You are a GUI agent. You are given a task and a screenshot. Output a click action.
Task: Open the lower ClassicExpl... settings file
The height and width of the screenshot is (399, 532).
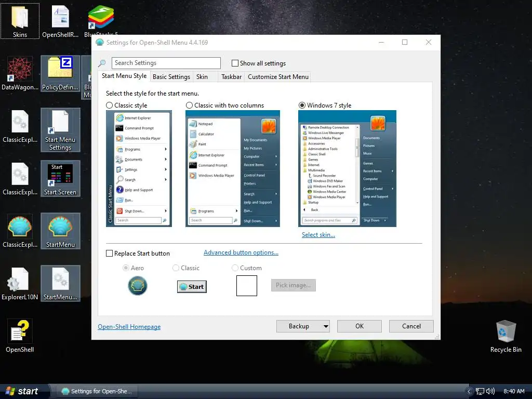point(20,179)
